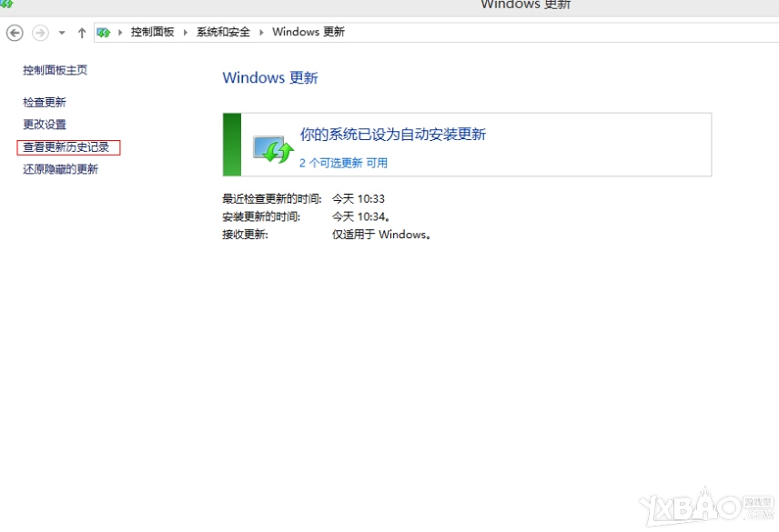This screenshot has height=532, width=779.
Task: Navigate to 系统和安全 in the breadcrumb bar
Action: click(222, 31)
